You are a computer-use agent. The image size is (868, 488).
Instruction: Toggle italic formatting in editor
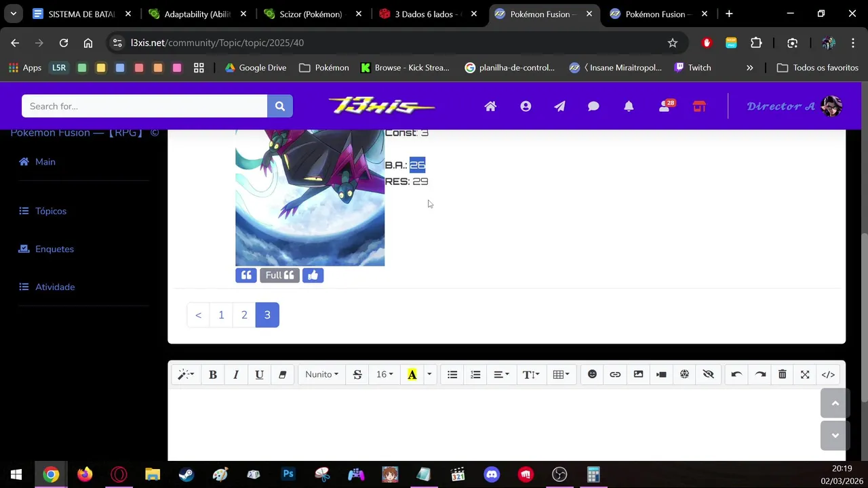point(236,374)
